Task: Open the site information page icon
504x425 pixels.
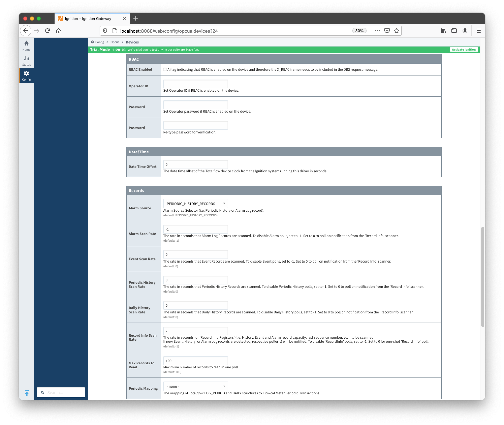Action: click(115, 31)
